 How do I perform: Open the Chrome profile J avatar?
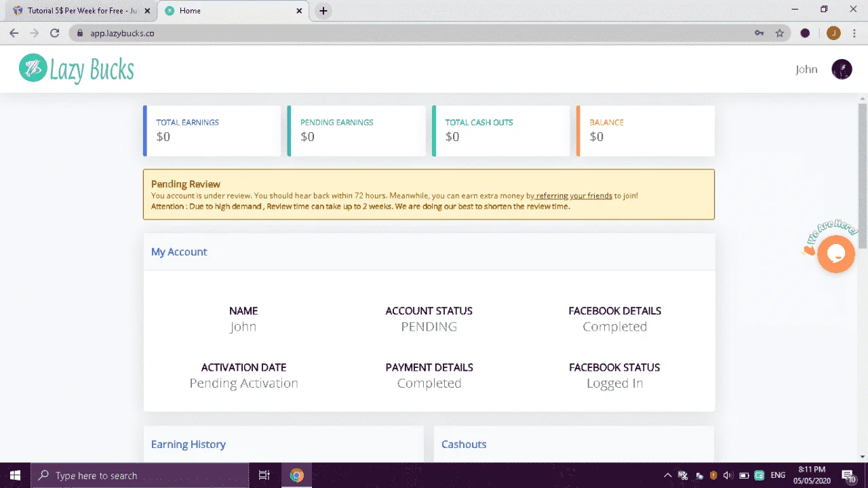[x=833, y=33]
